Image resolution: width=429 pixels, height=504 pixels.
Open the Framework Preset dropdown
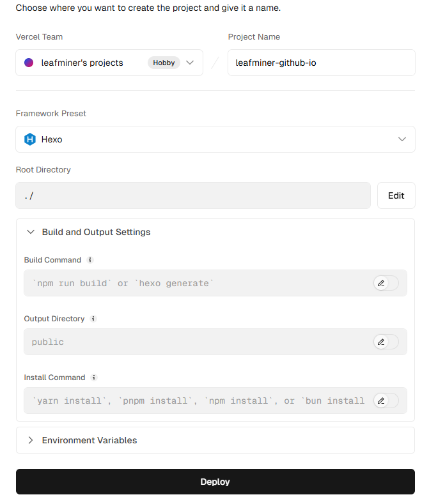[215, 139]
